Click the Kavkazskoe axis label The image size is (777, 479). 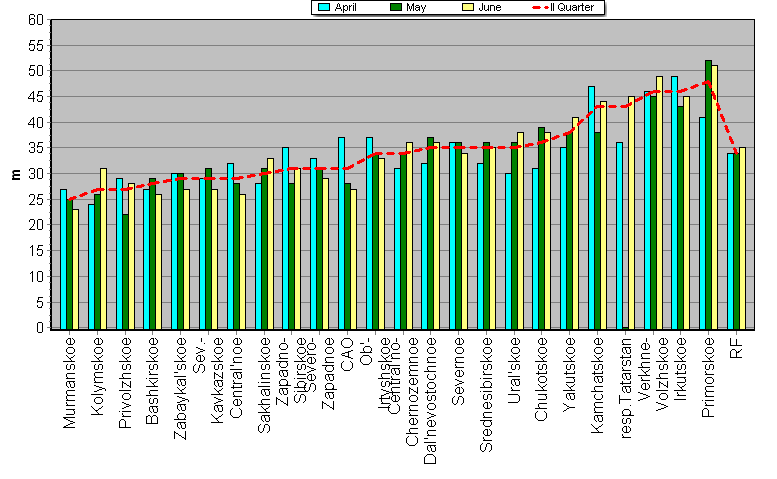pyautogui.click(x=218, y=380)
